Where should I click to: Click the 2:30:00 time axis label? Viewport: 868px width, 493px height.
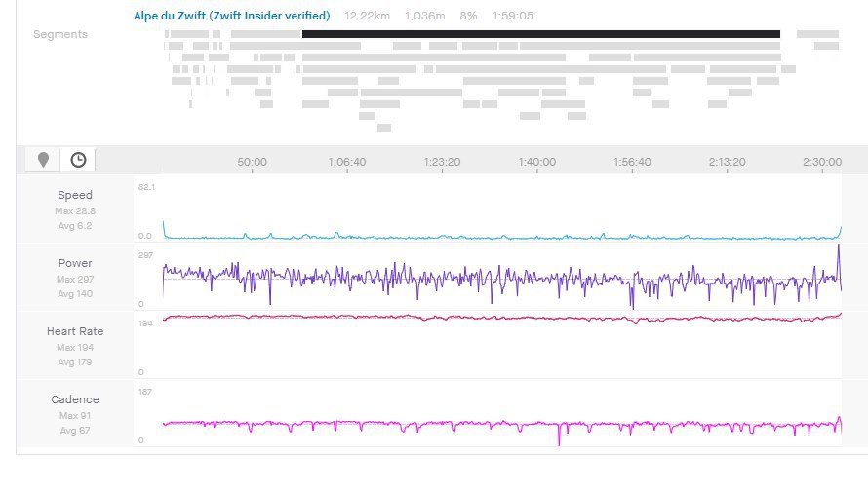(822, 162)
